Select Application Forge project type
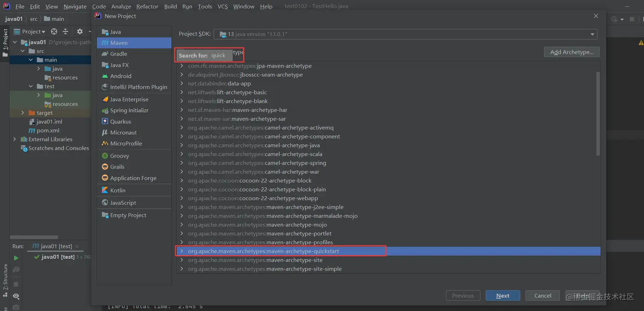 [x=134, y=178]
